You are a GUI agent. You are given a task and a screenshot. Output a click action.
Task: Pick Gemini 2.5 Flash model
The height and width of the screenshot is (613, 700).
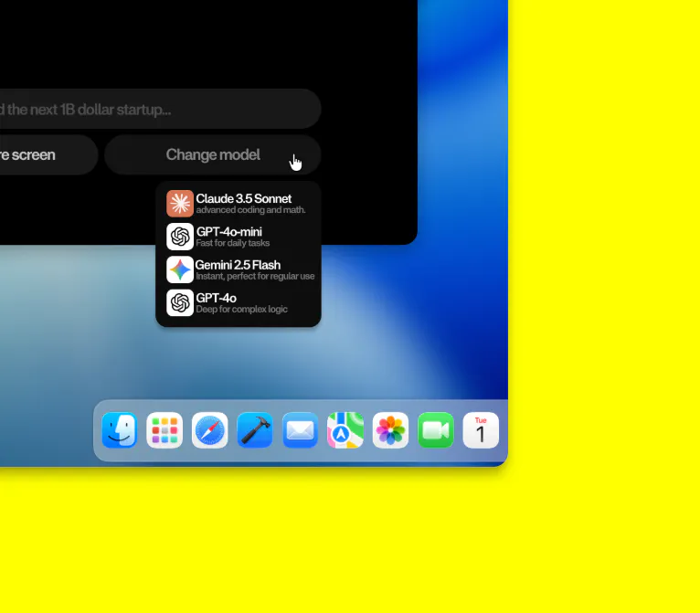pos(239,270)
